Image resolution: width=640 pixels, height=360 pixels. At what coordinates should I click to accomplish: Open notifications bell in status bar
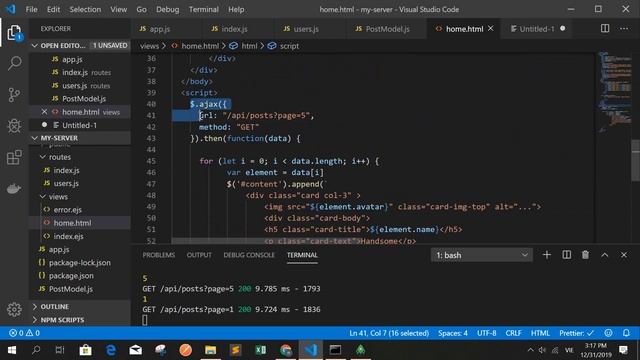pyautogui.click(x=626, y=333)
